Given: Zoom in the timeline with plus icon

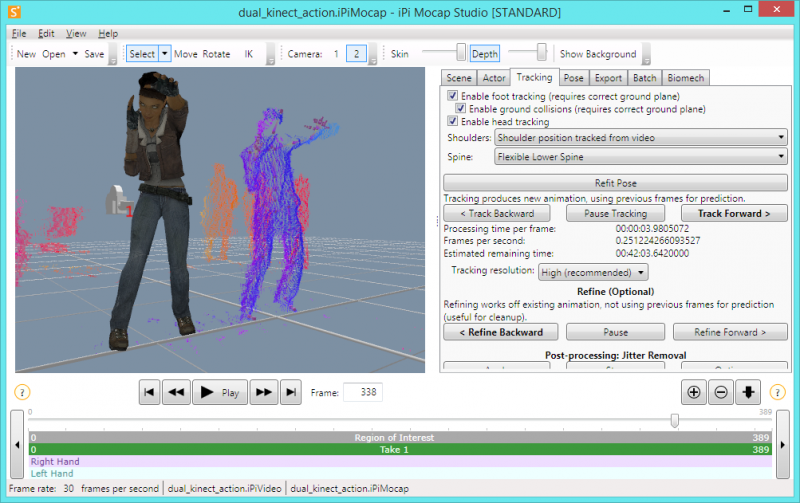Looking at the screenshot, I should (x=694, y=392).
